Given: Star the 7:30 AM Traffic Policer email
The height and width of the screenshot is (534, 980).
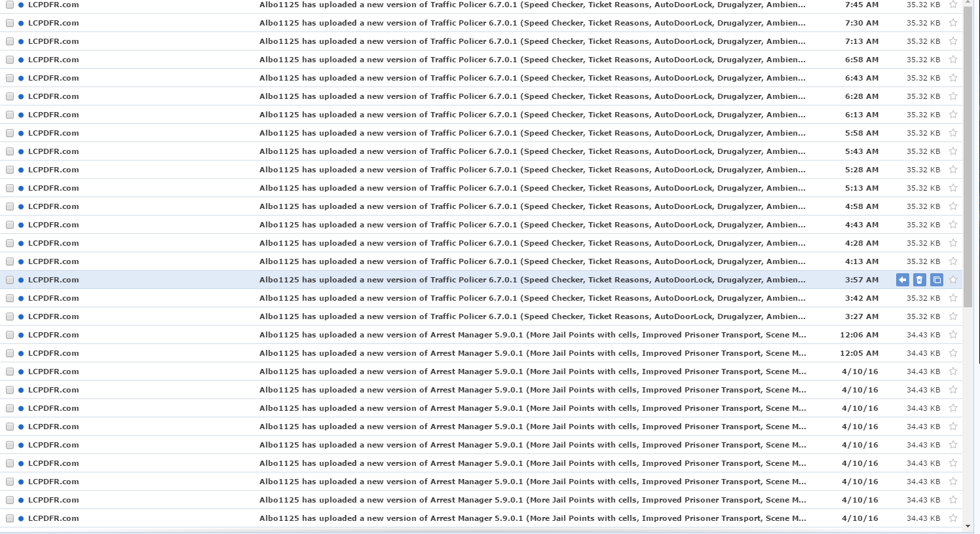Looking at the screenshot, I should 953,23.
